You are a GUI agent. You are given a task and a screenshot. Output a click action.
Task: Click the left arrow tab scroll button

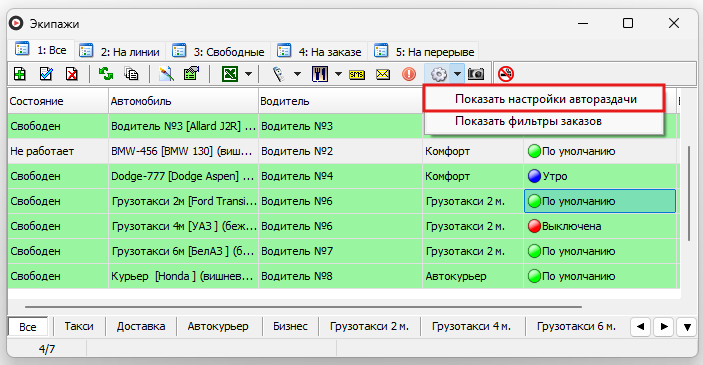(640, 326)
